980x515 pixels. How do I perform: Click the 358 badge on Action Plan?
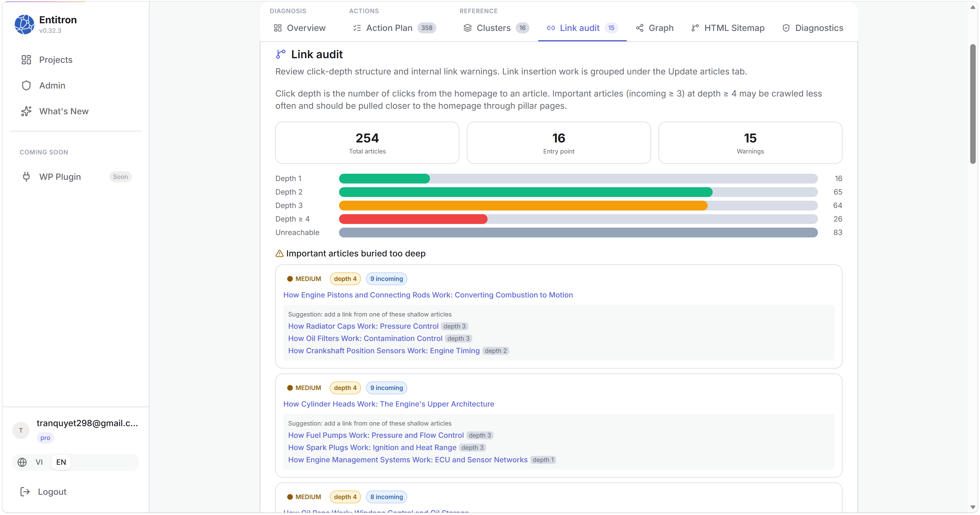427,28
